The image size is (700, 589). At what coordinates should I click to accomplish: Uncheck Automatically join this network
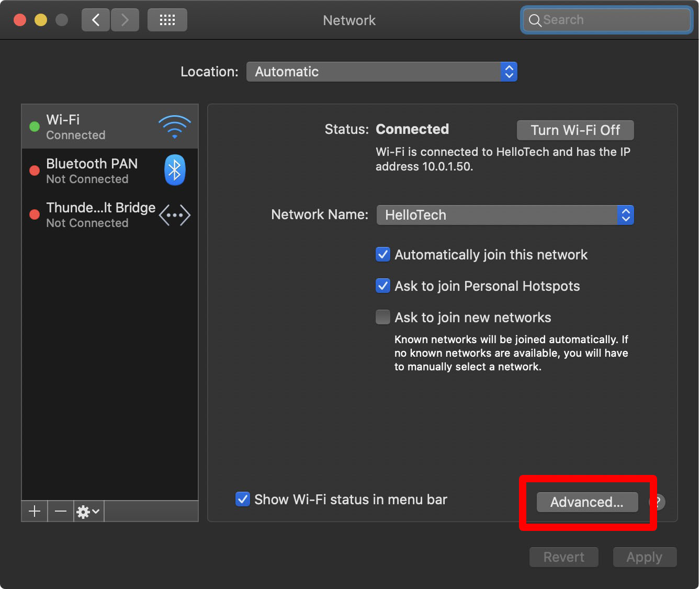(x=382, y=254)
